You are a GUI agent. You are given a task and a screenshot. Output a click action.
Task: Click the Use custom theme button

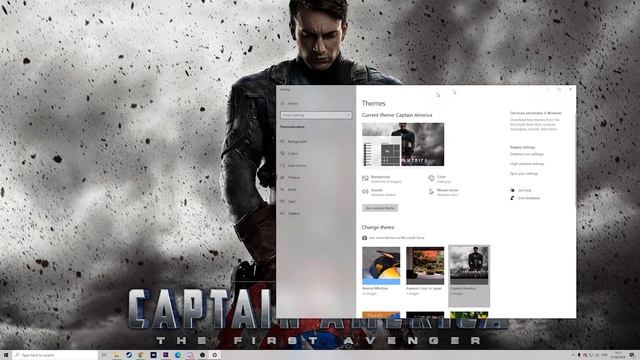(x=380, y=208)
